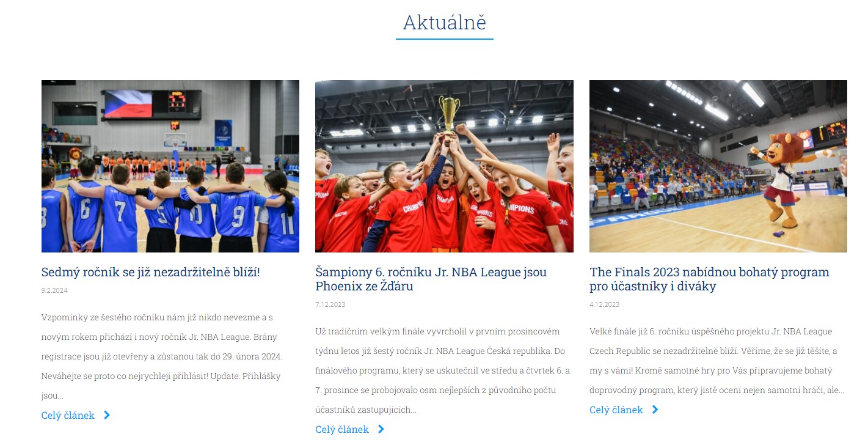Viewport: 868px width, 442px height.
Task: Click the photo of red-shirted champions lifting the trophy
Action: [444, 166]
